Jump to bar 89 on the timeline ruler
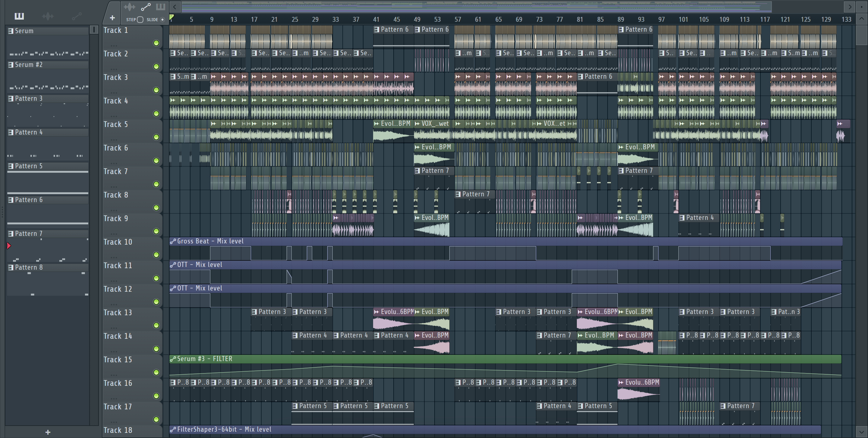The width and height of the screenshot is (868, 438). pos(620,19)
